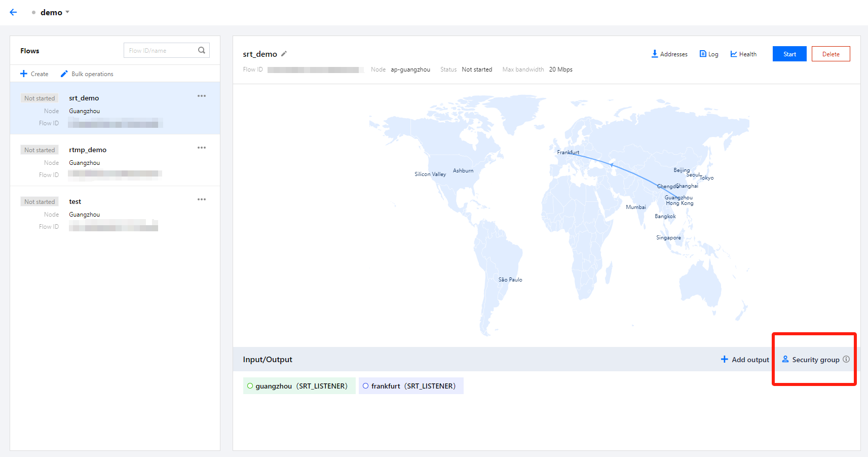The width and height of the screenshot is (868, 457).
Task: Select the frankfurt SRT_LISTENER output
Action: click(x=410, y=386)
